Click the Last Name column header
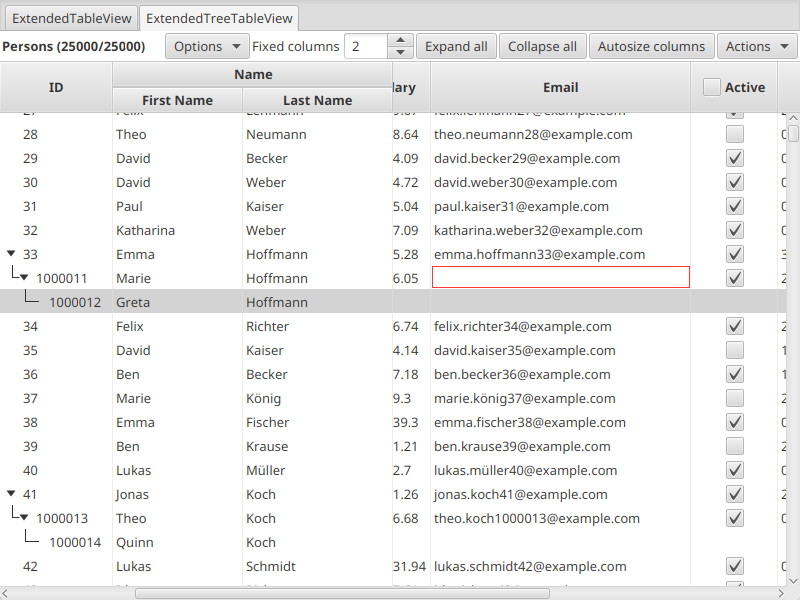This screenshot has width=800, height=600. coord(317,100)
